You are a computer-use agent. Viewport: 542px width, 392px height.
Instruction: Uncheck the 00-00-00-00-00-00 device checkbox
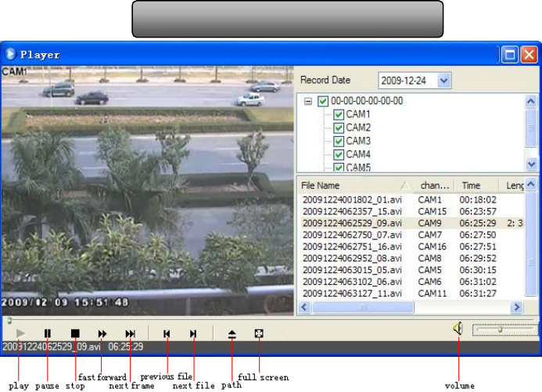pyautogui.click(x=323, y=101)
